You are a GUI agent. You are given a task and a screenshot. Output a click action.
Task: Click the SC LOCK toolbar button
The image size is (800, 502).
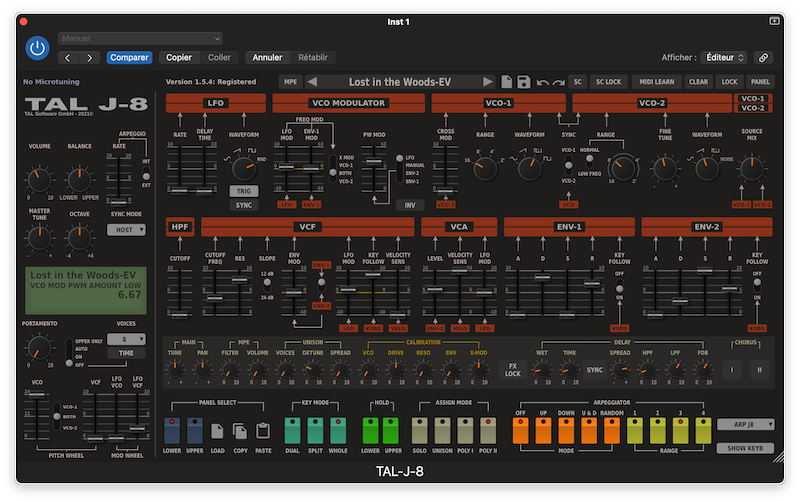point(609,82)
